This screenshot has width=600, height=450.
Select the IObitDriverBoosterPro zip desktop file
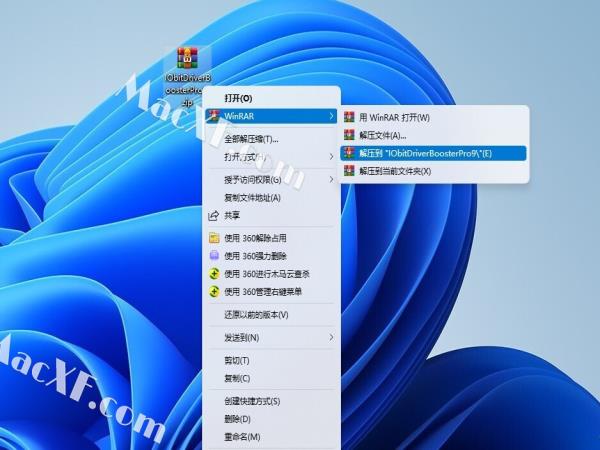(188, 77)
